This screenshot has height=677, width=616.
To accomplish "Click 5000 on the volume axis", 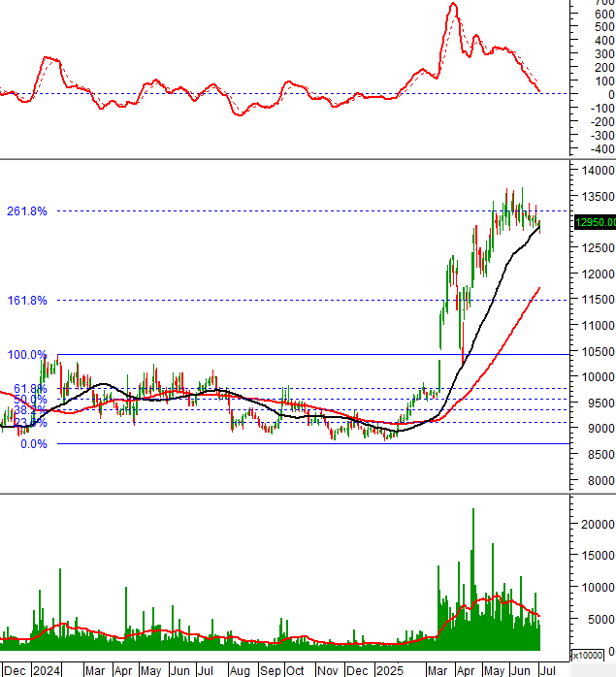I will click(x=601, y=620).
